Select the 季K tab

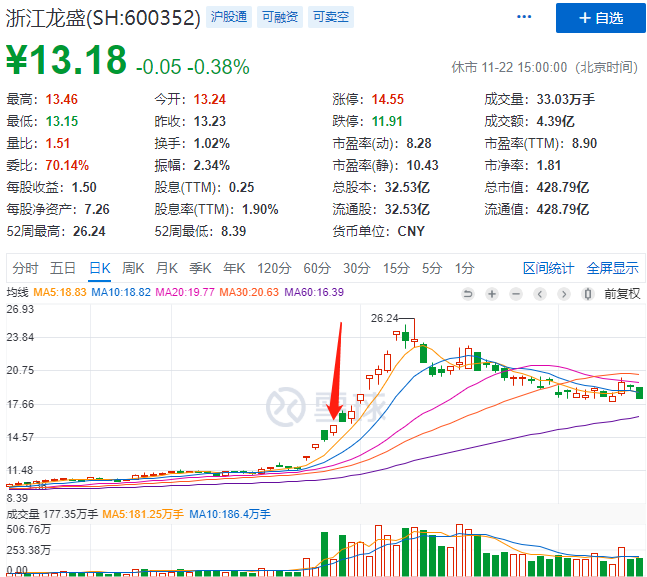pyautogui.click(x=200, y=268)
